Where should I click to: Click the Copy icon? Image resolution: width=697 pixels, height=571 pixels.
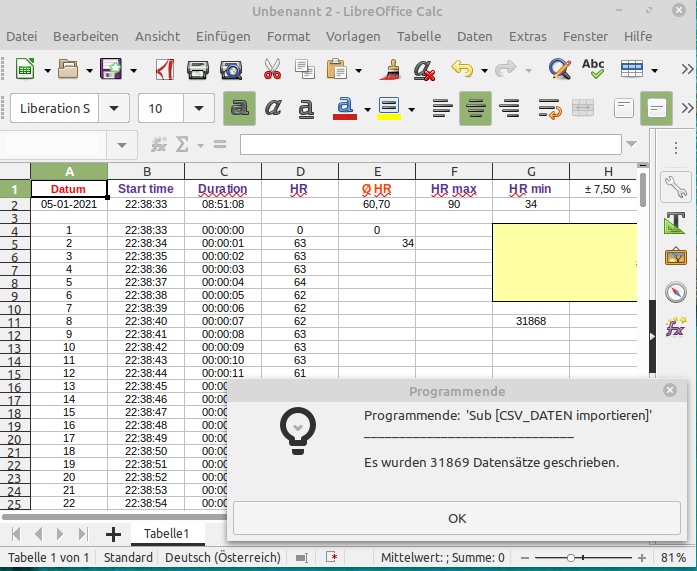coord(305,69)
